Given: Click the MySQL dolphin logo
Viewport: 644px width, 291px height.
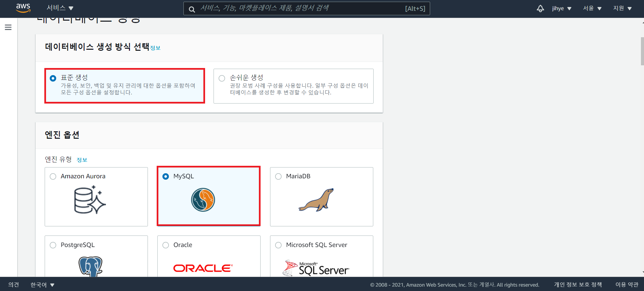Looking at the screenshot, I should tap(203, 200).
